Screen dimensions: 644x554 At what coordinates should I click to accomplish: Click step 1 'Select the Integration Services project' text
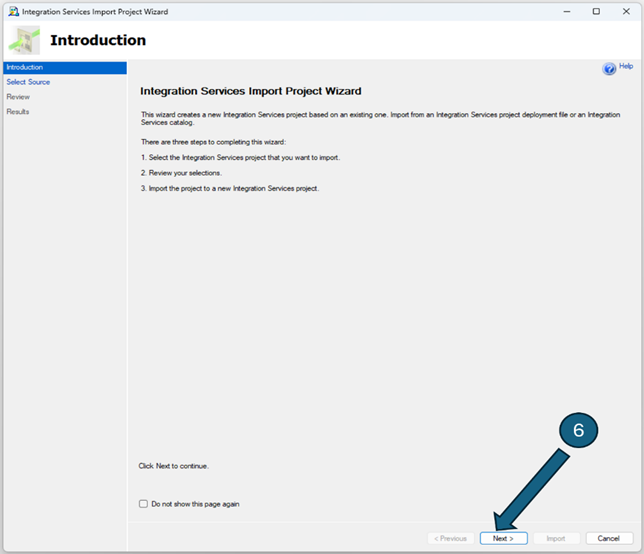[x=241, y=157]
